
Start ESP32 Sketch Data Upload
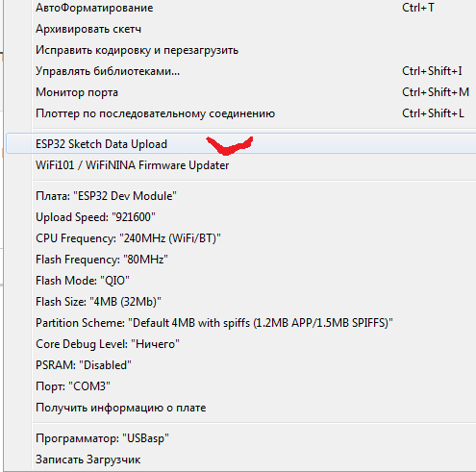(241, 144)
